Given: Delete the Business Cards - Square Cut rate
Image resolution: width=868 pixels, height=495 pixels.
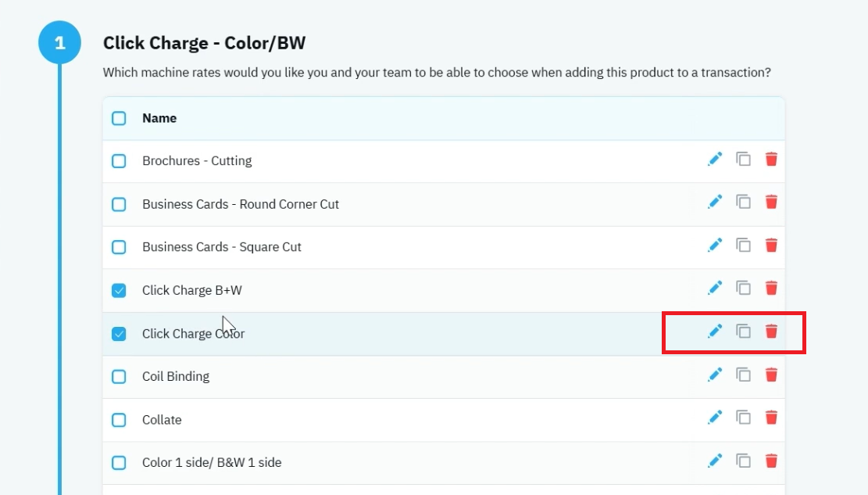Looking at the screenshot, I should [771, 245].
